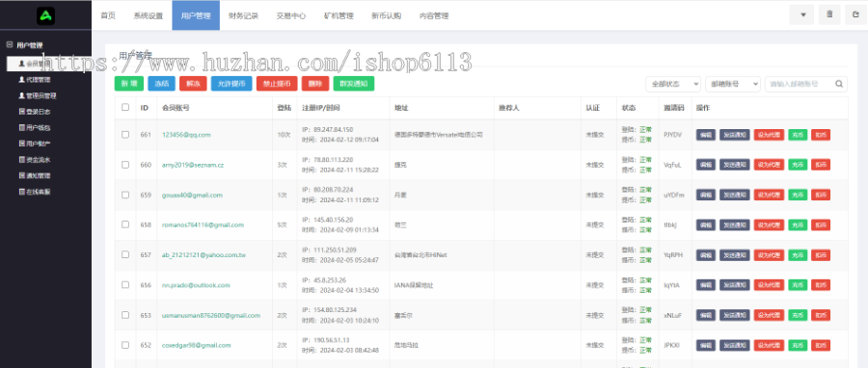Image resolution: width=868 pixels, height=368 pixels.
Task: Click invite code VqFuL
Action: pos(672,165)
